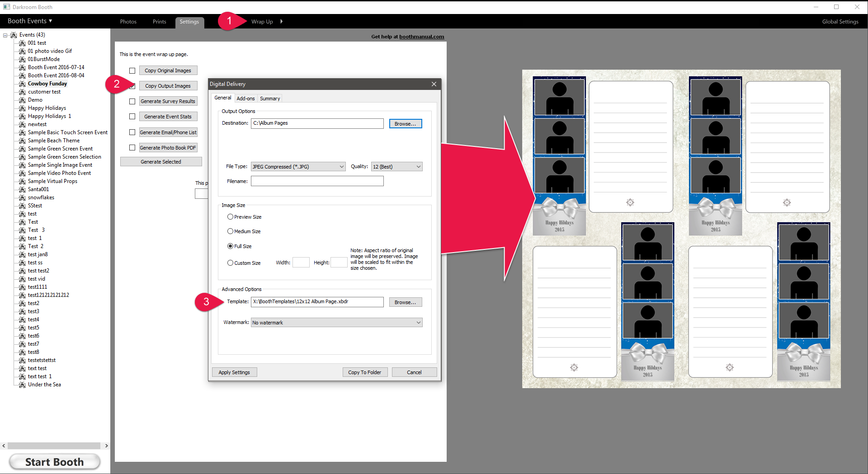This screenshot has width=868, height=474.
Task: Click the scrollbar right arrow in event list
Action: tap(106, 446)
